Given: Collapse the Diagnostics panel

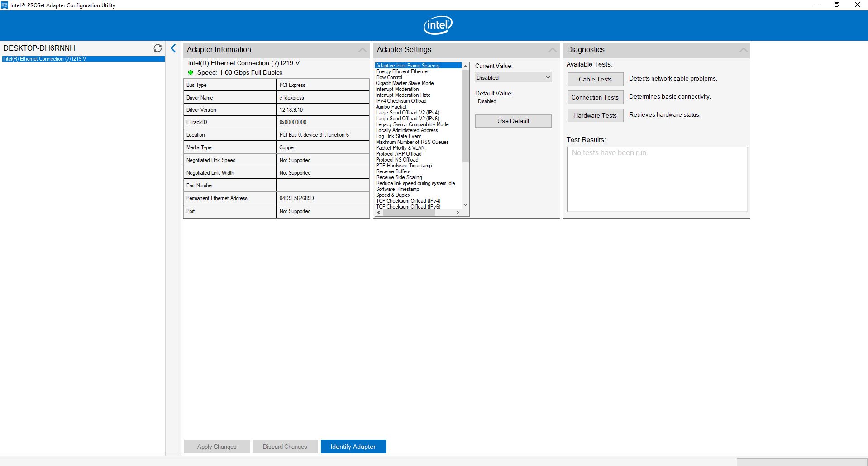Looking at the screenshot, I should click(743, 50).
